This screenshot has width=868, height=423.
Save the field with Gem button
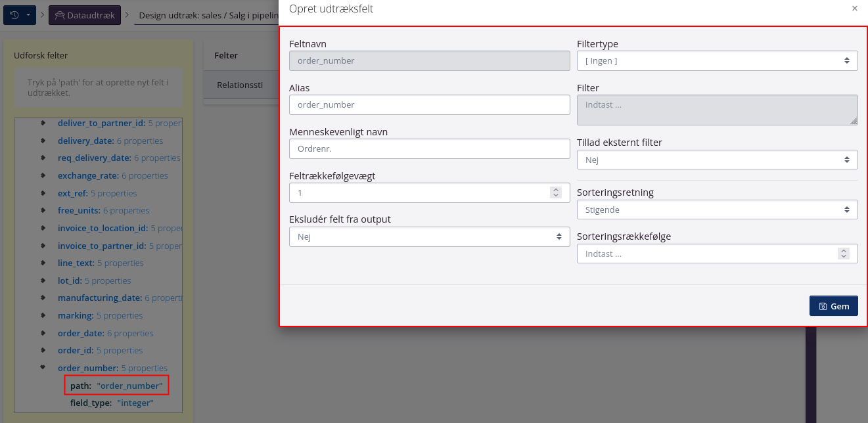833,306
